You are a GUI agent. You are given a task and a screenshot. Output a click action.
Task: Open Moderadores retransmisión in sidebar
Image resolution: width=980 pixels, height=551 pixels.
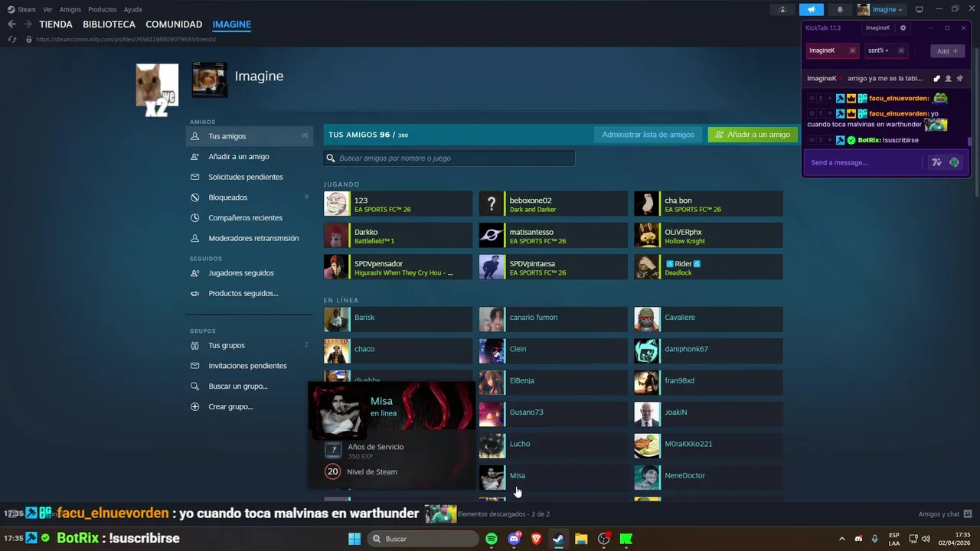[250, 238]
